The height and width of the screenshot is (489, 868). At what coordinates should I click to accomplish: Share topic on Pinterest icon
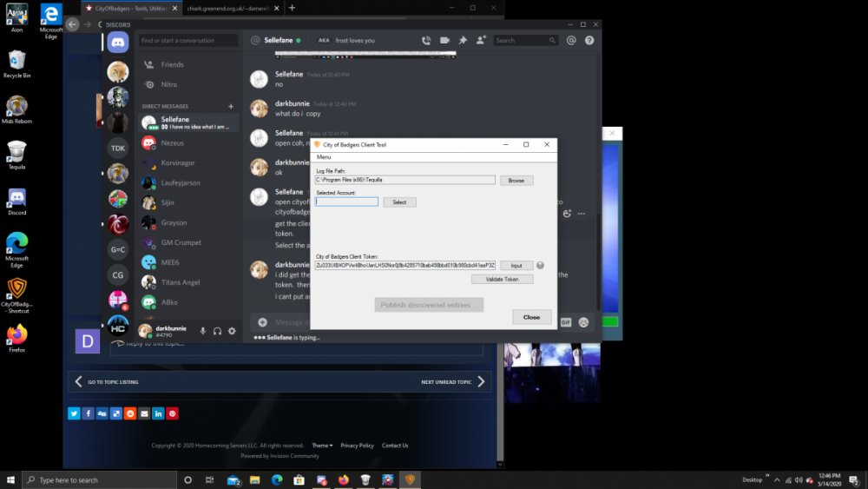coord(172,413)
